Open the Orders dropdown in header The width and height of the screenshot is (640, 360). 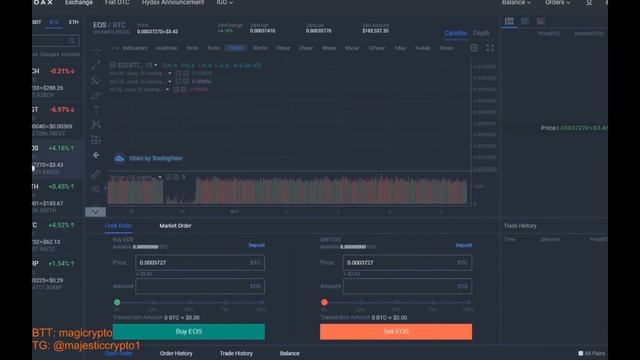tap(558, 3)
